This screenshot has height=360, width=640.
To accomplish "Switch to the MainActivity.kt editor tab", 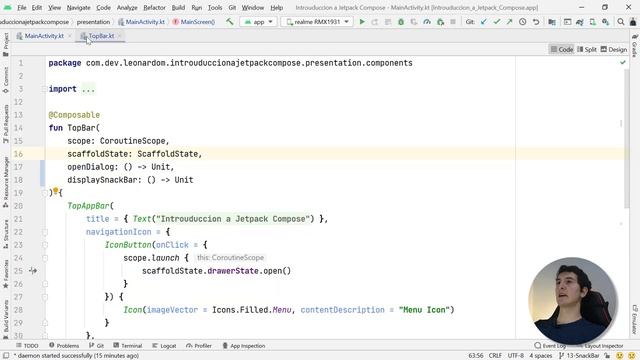I will [x=44, y=36].
